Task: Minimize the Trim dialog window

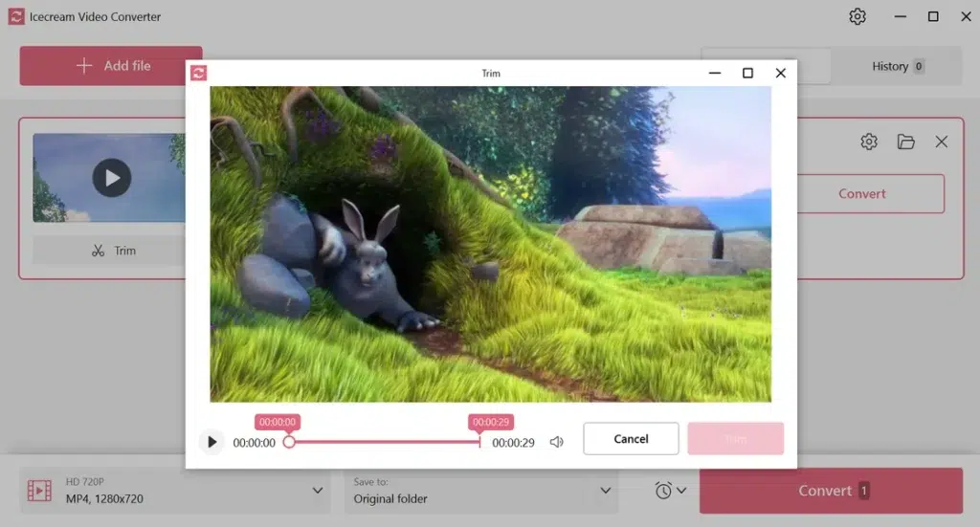Action: 715,73
